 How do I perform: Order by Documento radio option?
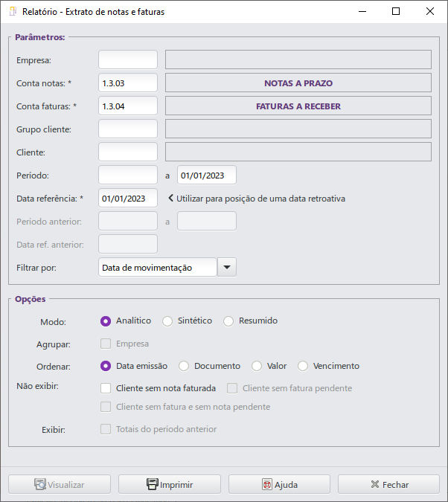pyautogui.click(x=184, y=366)
